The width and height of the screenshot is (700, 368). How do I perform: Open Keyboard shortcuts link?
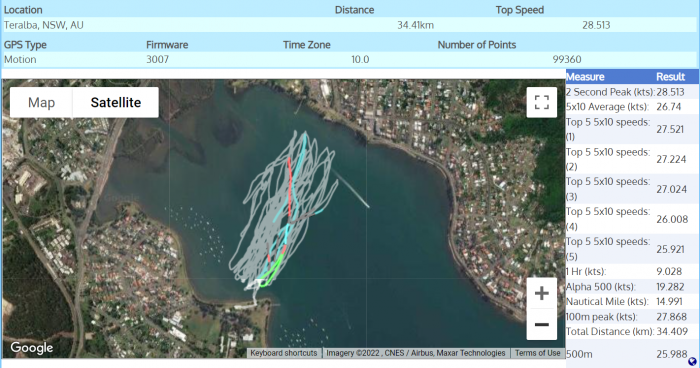click(x=283, y=353)
